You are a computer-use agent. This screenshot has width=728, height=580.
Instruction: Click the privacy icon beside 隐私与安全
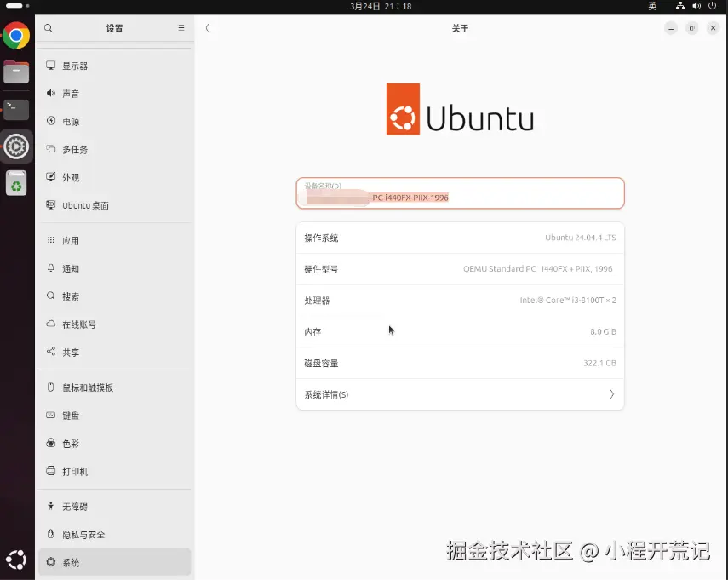pos(50,534)
